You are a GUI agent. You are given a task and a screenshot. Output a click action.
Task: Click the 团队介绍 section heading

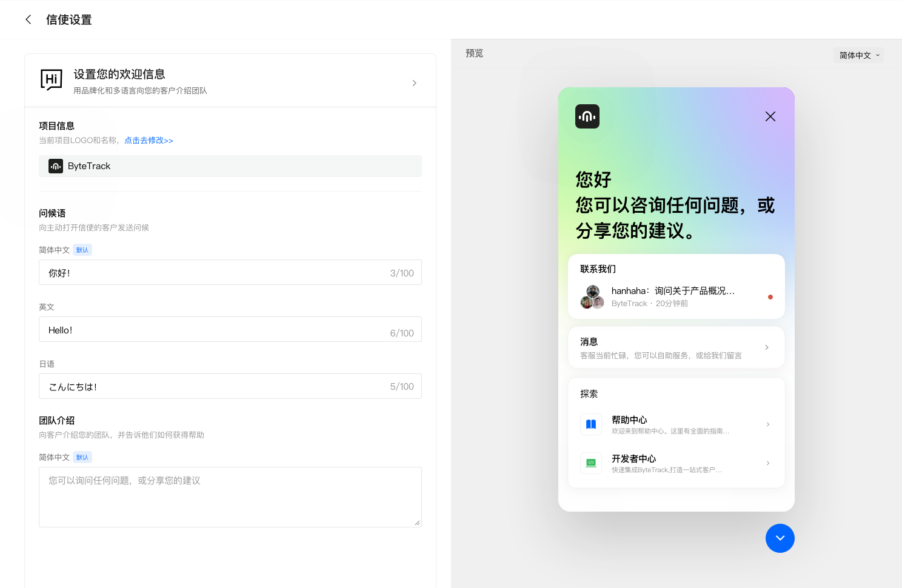click(x=56, y=421)
